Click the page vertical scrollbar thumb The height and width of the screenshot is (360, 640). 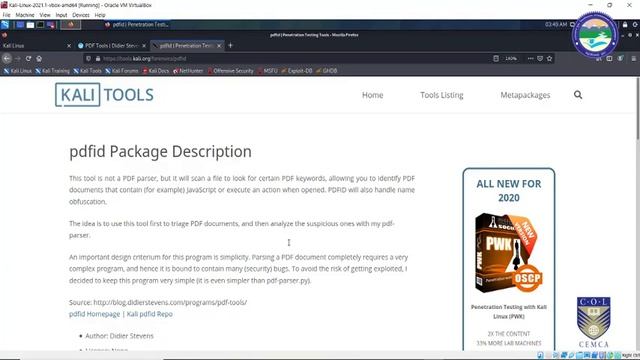click(x=637, y=109)
